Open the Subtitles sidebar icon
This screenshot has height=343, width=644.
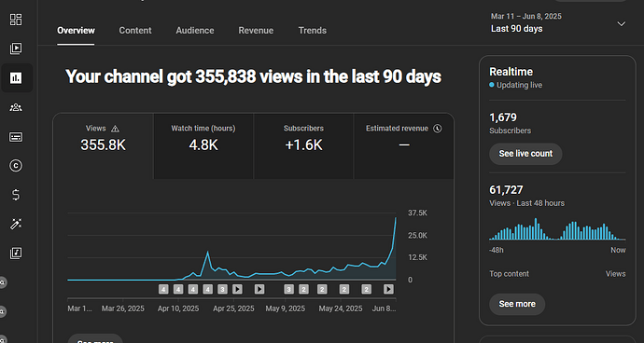pyautogui.click(x=16, y=137)
